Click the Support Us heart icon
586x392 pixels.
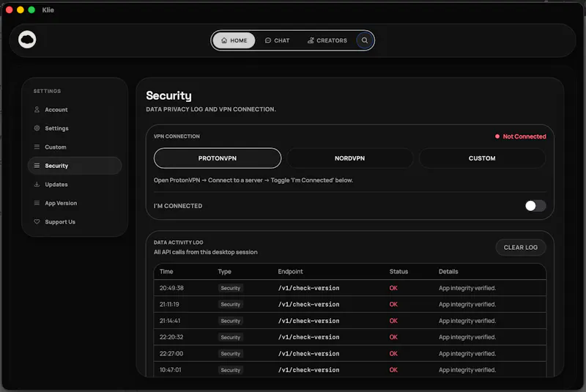tap(37, 221)
